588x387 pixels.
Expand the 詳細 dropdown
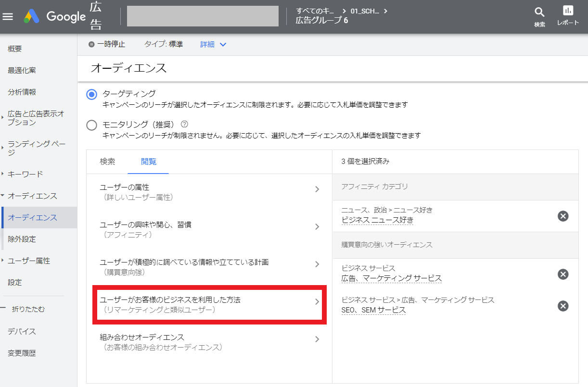[x=213, y=44]
